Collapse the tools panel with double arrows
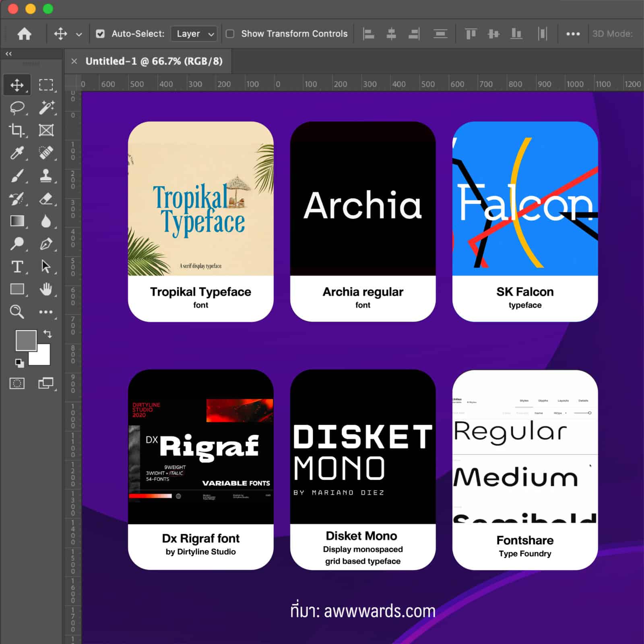Viewport: 644px width, 644px height. pyautogui.click(x=8, y=54)
